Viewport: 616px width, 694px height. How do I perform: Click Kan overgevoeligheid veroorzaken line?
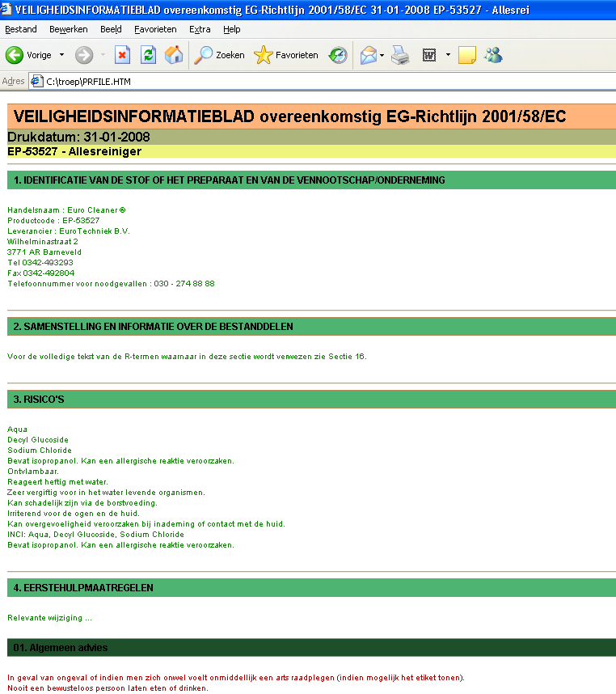click(x=146, y=524)
